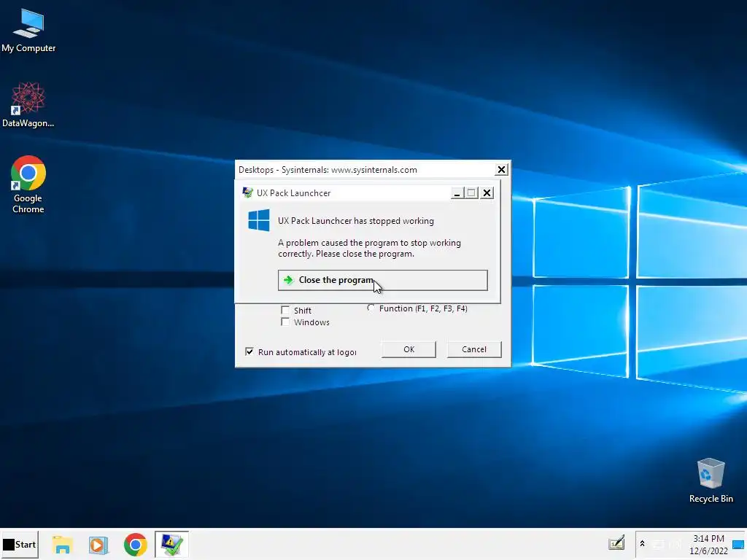
Task: Open Chrome from the taskbar
Action: tap(135, 545)
